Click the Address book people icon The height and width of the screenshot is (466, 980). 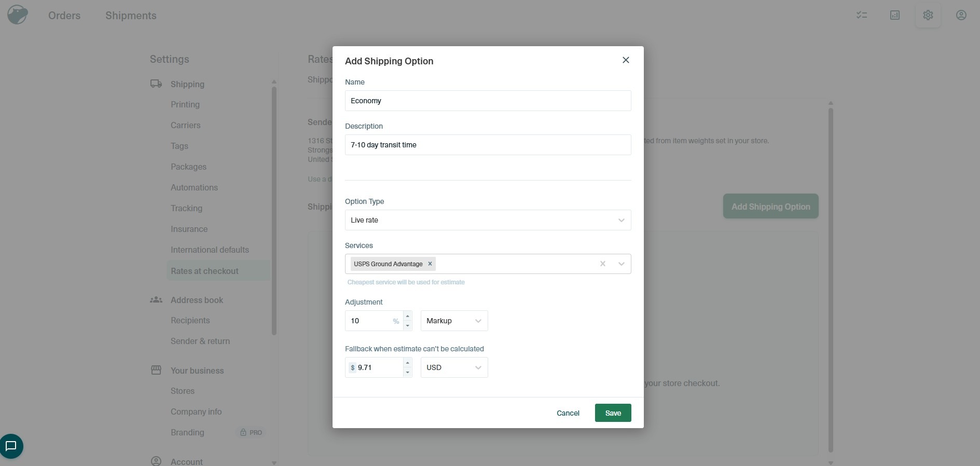156,300
